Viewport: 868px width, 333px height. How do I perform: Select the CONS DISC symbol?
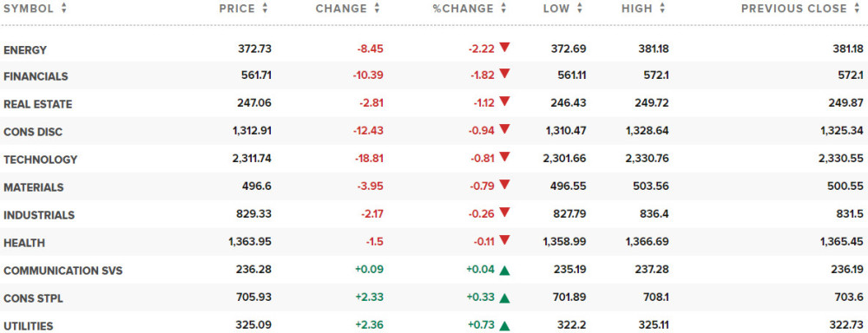tap(33, 132)
